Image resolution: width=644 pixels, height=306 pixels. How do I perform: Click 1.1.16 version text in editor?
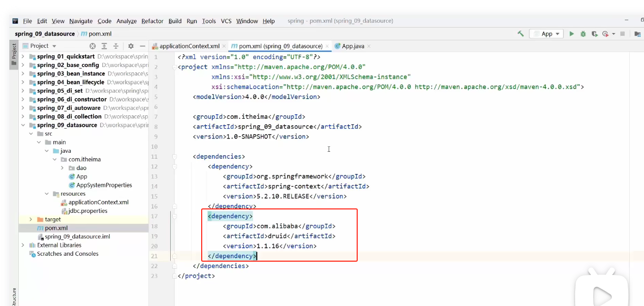coord(268,246)
